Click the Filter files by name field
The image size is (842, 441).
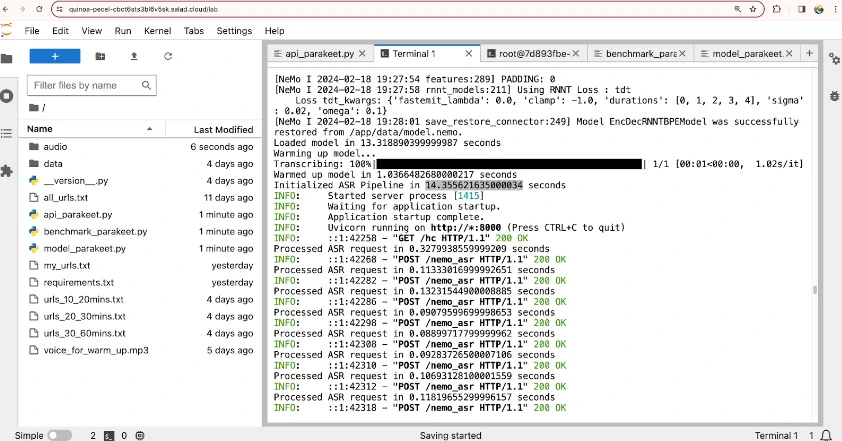coord(91,85)
